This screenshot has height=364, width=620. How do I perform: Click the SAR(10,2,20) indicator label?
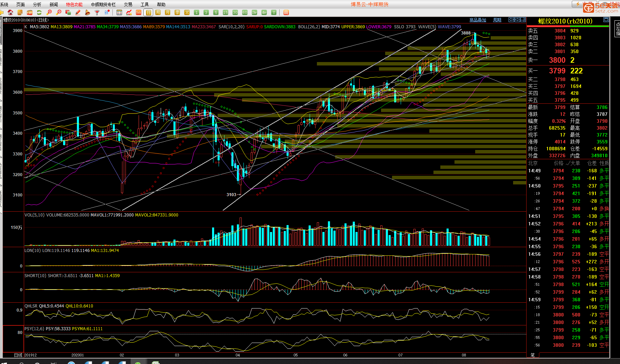pyautogui.click(x=231, y=27)
